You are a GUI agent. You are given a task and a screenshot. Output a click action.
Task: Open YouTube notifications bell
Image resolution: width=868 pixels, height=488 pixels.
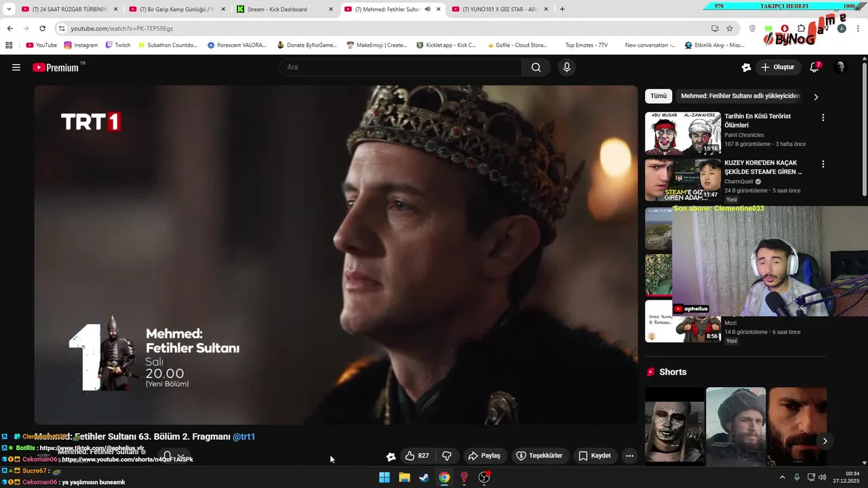pos(814,67)
